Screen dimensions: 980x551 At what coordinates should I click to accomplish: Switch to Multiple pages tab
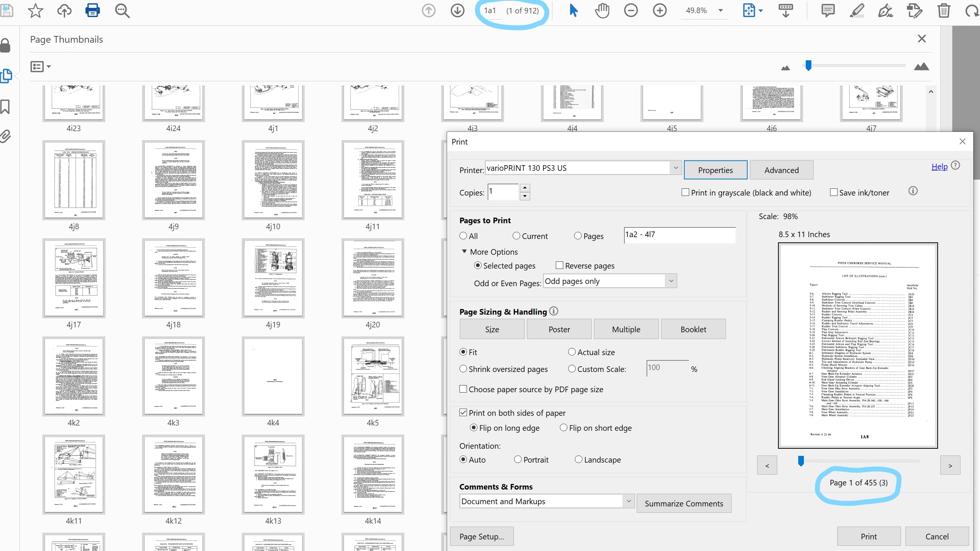click(626, 329)
